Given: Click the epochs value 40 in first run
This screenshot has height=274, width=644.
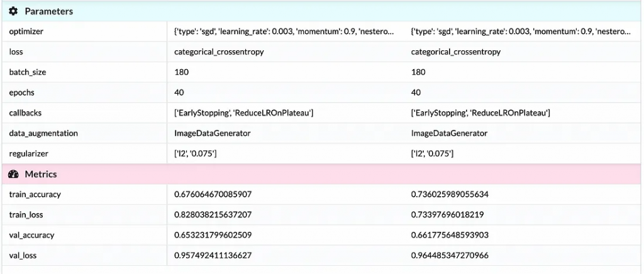Looking at the screenshot, I should (179, 93).
